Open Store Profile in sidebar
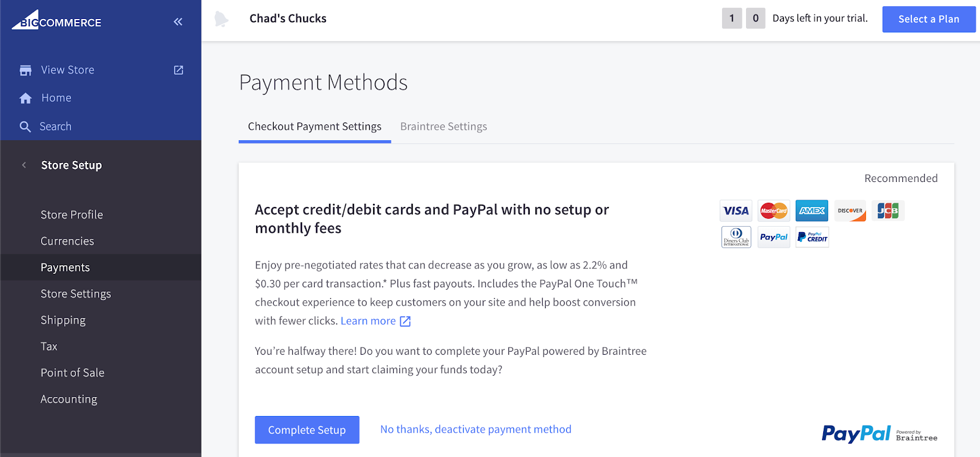The image size is (980, 457). pos(72,215)
